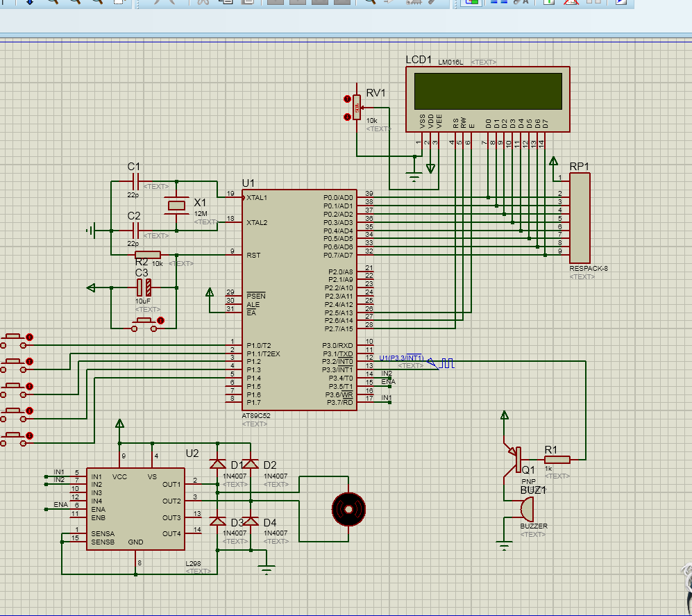Click the RESPACK-8 label under RP1
This screenshot has height=616, width=692.
point(589,269)
